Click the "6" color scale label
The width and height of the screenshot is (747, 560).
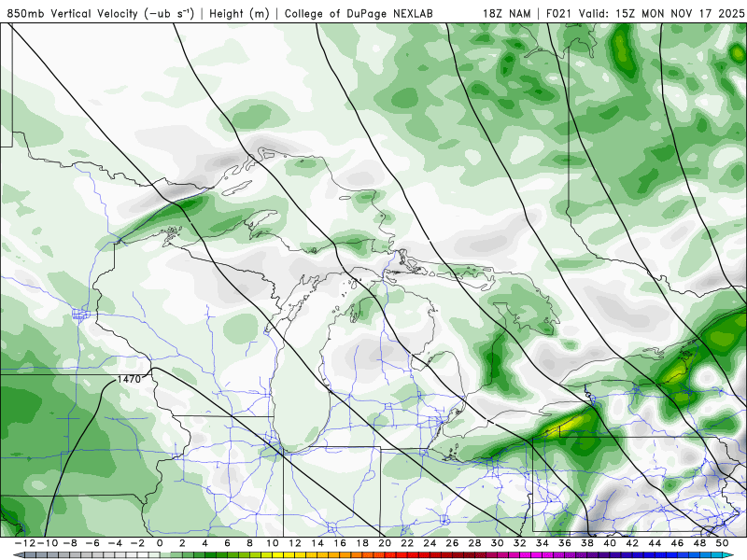tap(227, 543)
